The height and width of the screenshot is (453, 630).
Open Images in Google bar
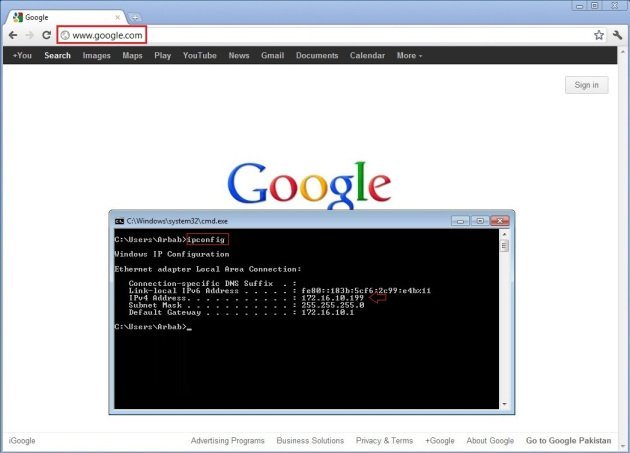[96, 55]
